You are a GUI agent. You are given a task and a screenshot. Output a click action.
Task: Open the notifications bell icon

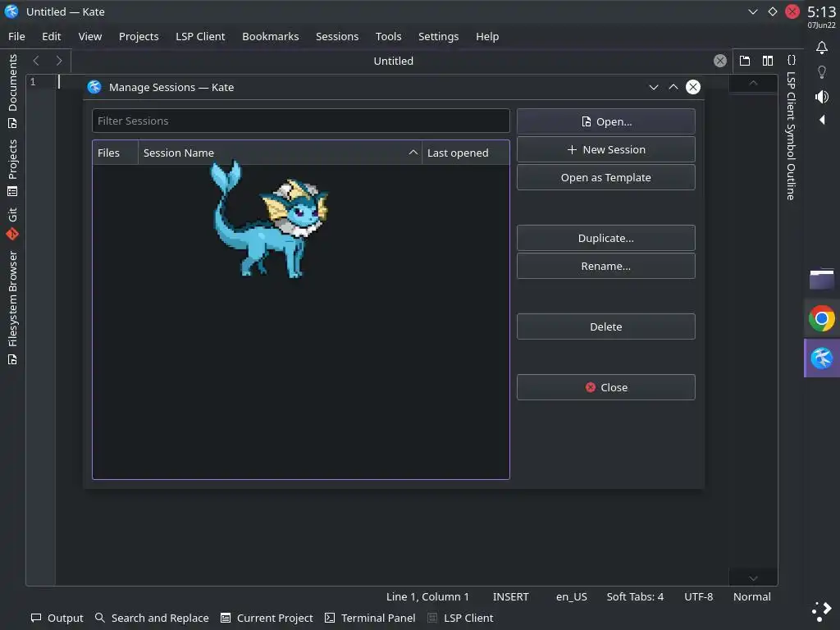point(822,48)
